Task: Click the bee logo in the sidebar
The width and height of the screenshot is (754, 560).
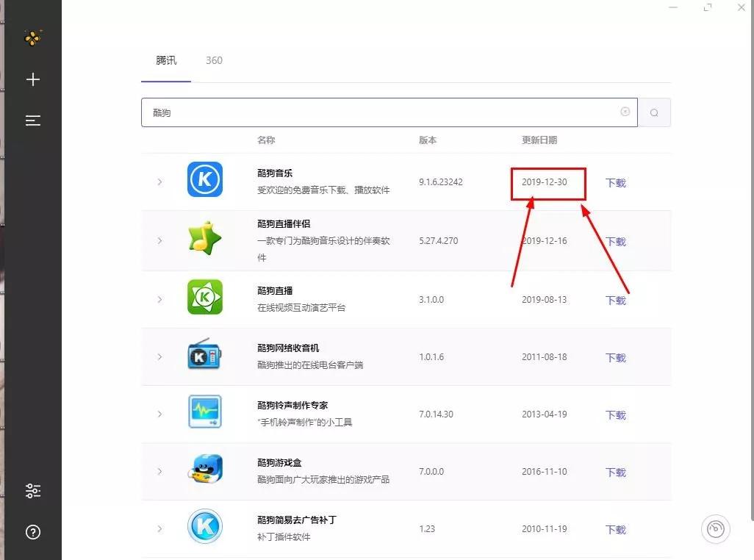Action: (x=32, y=37)
